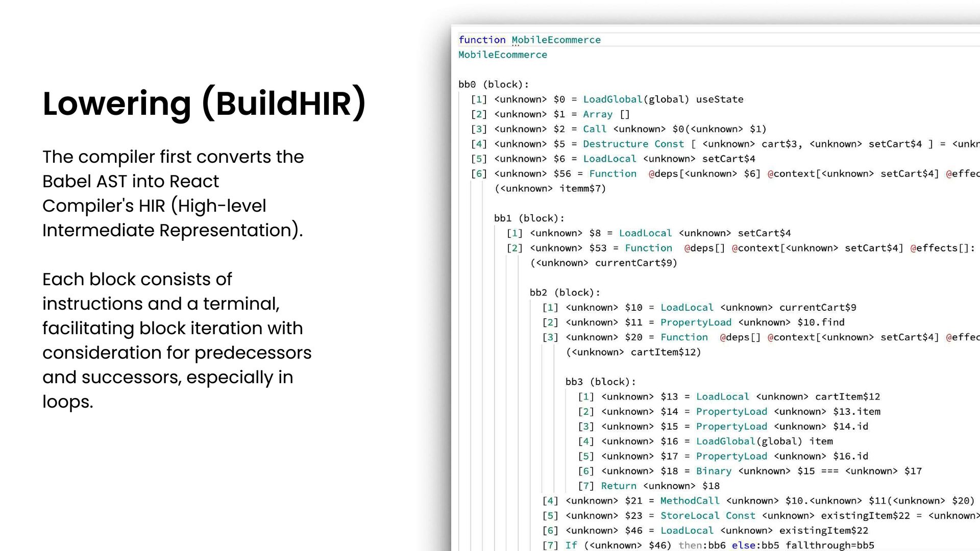Click the '$21 = MethodCall' instruction line
Image resolution: width=980 pixels, height=551 pixels.
[x=758, y=500]
